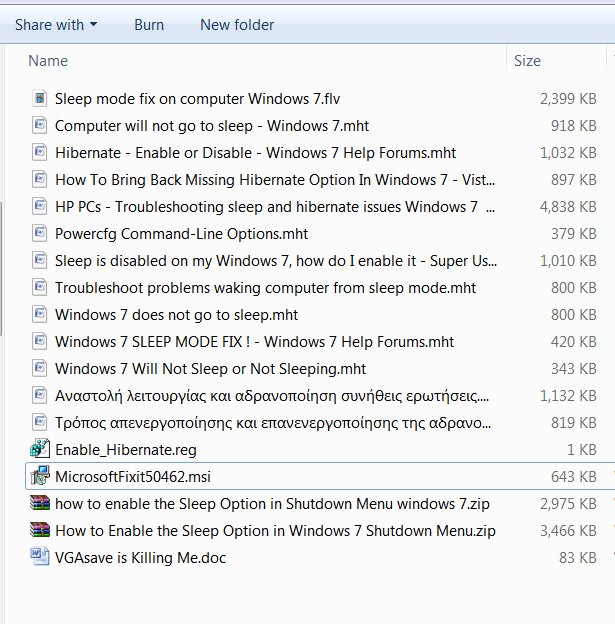Select Windows 7 SLEEP MODE FIX file

click(254, 341)
